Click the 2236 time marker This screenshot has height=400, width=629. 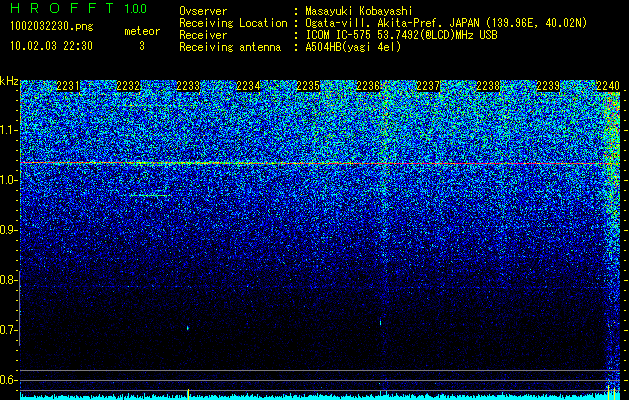[368, 86]
